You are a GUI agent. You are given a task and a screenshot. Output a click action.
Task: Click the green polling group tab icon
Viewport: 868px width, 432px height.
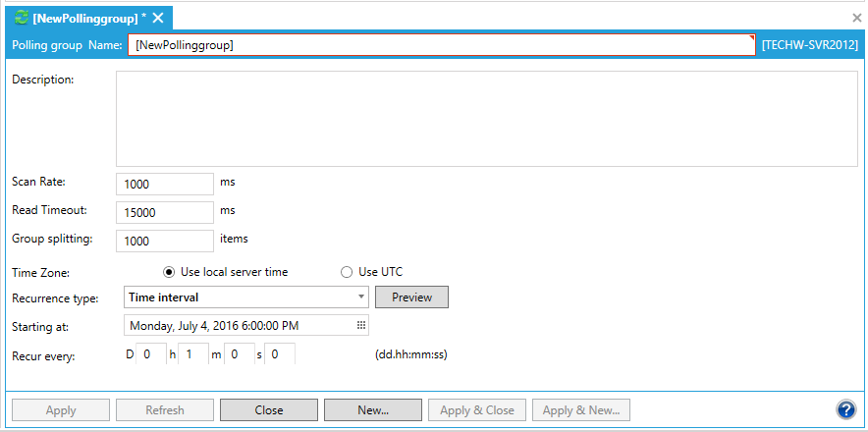[21, 19]
